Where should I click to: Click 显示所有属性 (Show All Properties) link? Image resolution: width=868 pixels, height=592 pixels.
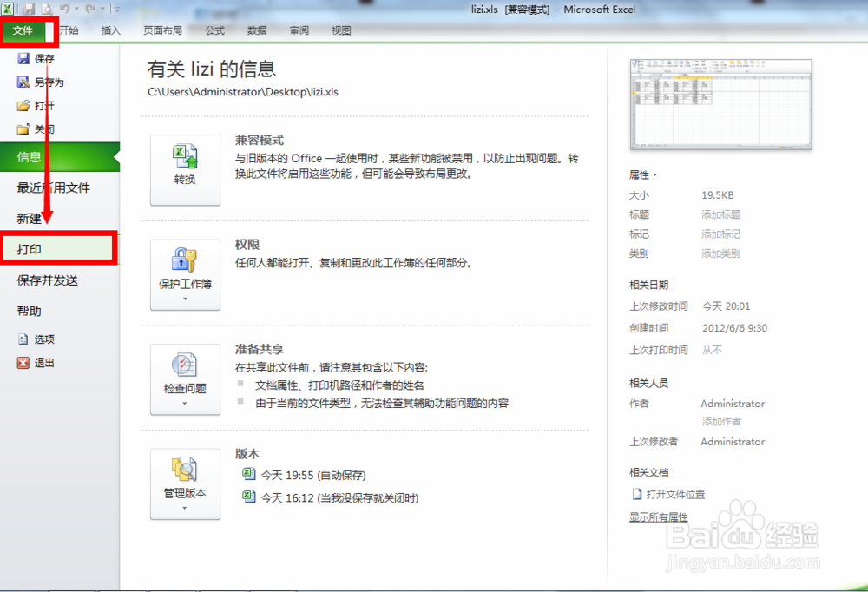click(x=659, y=516)
